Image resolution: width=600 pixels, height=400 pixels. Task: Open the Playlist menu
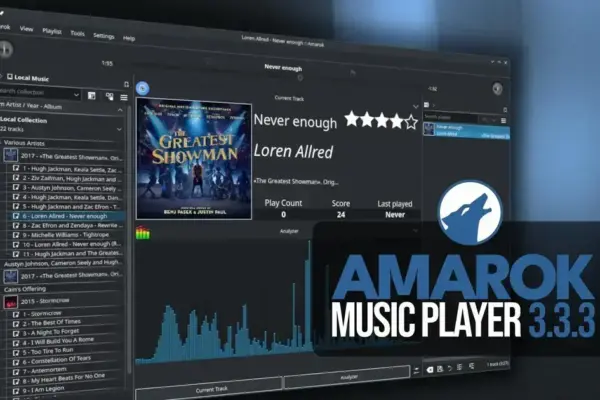(x=52, y=31)
